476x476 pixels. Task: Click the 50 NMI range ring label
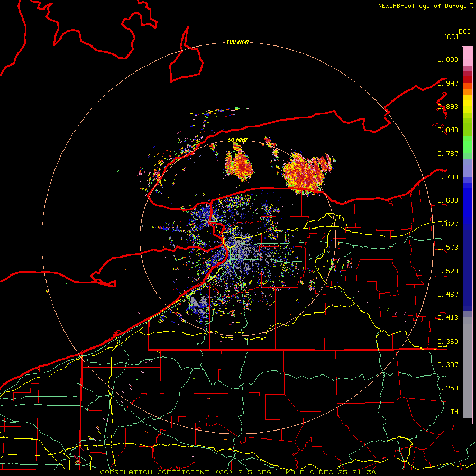(237, 140)
